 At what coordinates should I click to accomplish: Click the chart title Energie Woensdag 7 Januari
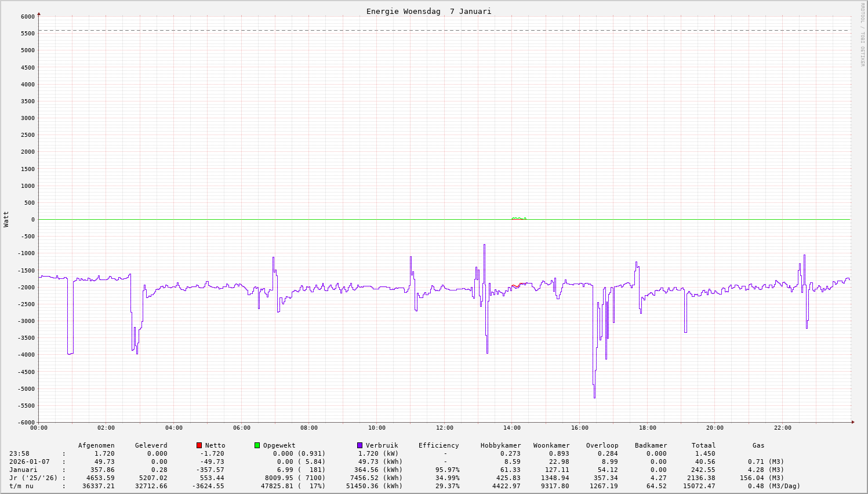pyautogui.click(x=428, y=12)
